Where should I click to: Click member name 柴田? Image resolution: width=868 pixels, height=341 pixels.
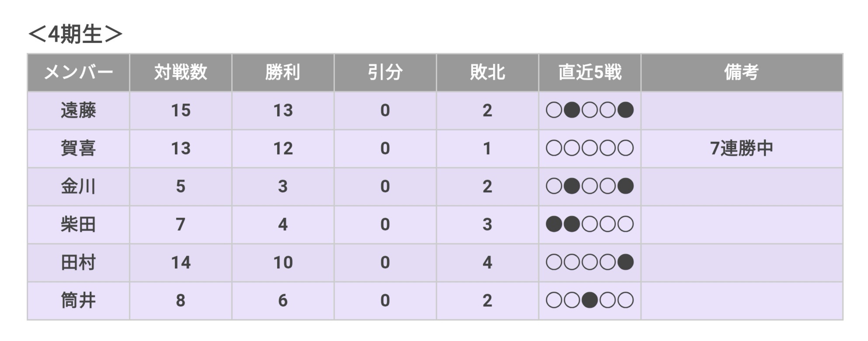coord(78,225)
